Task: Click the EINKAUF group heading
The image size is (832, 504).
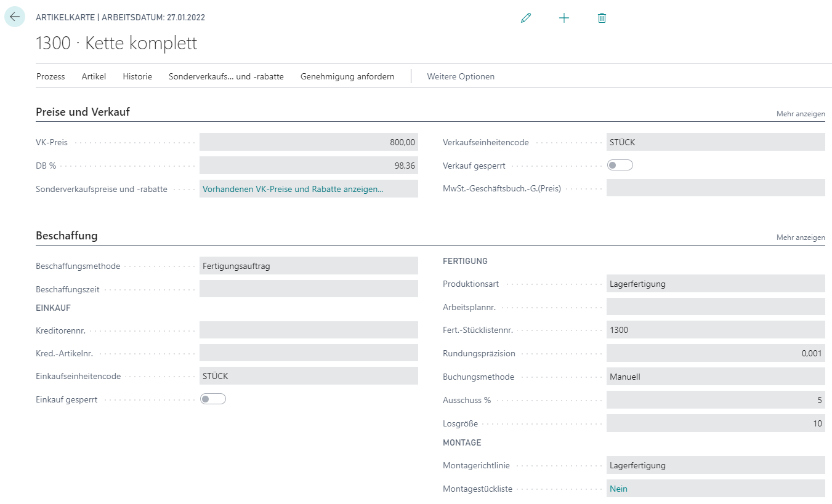Action: [x=53, y=307]
